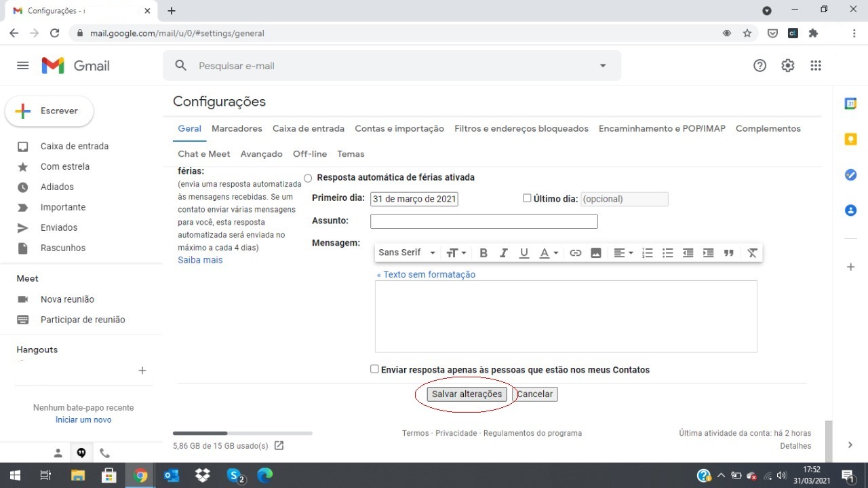
Task: Apply bulleted list formatting
Action: 668,252
